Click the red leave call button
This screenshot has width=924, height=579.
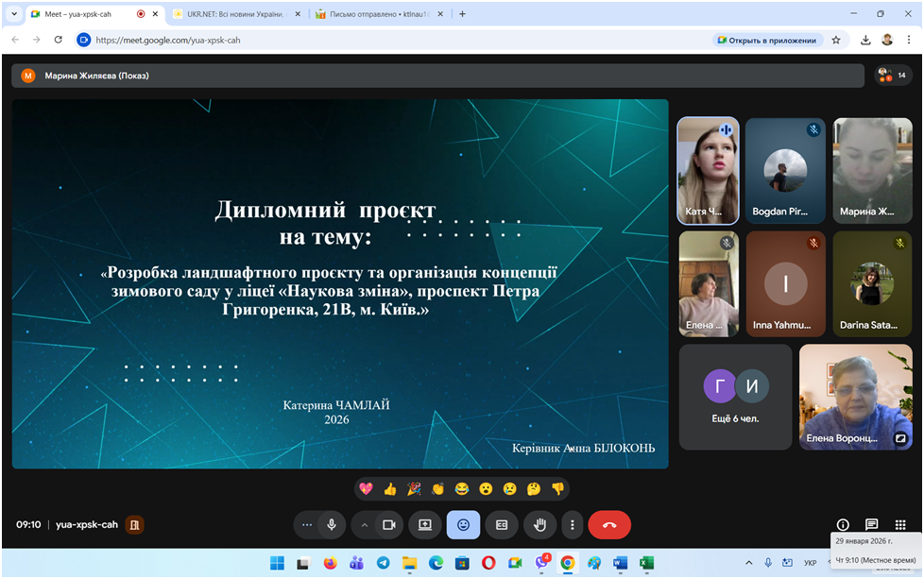(x=609, y=524)
